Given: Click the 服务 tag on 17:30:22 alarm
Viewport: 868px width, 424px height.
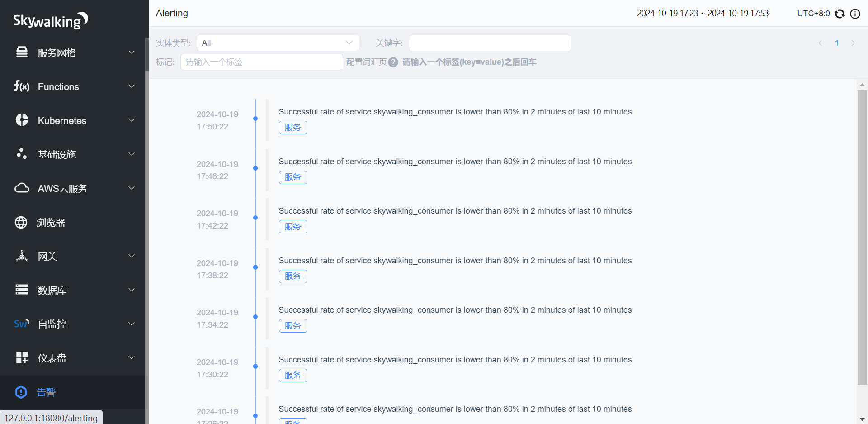Looking at the screenshot, I should 293,375.
